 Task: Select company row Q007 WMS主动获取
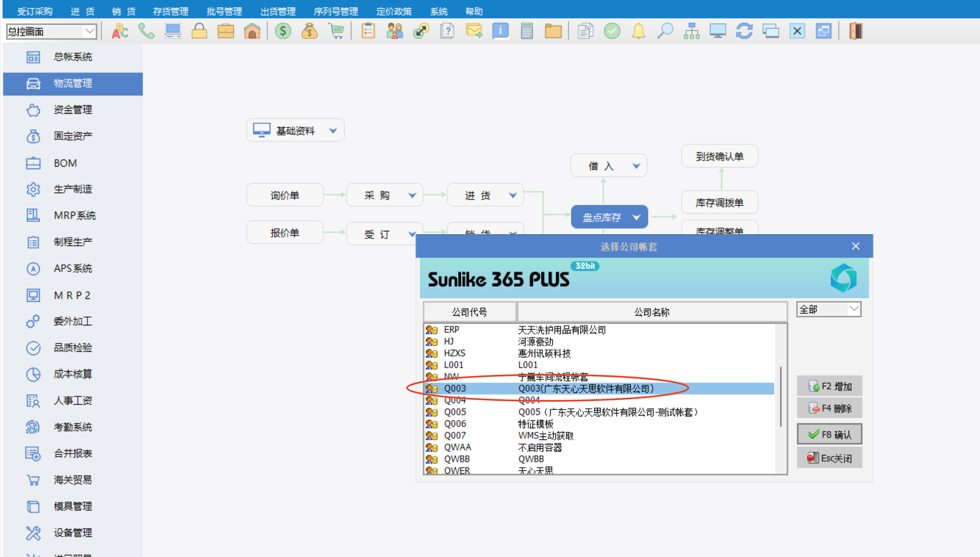pos(599,435)
